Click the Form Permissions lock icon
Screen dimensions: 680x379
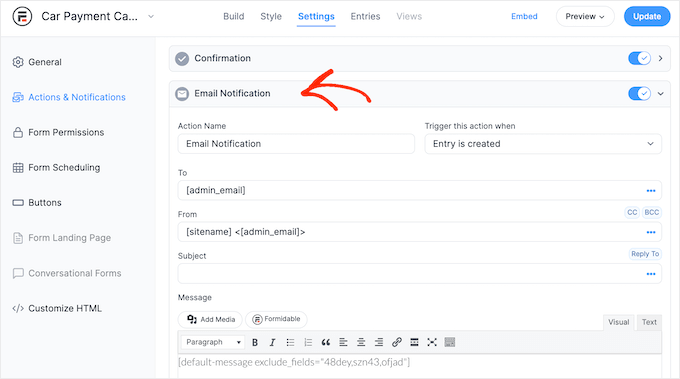pyautogui.click(x=18, y=132)
